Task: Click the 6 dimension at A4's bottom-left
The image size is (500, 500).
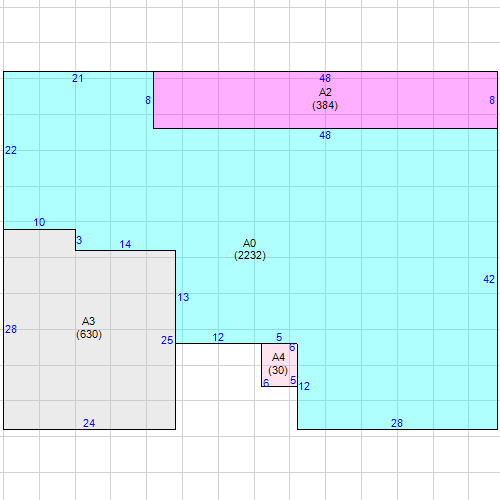Action: 266,383
